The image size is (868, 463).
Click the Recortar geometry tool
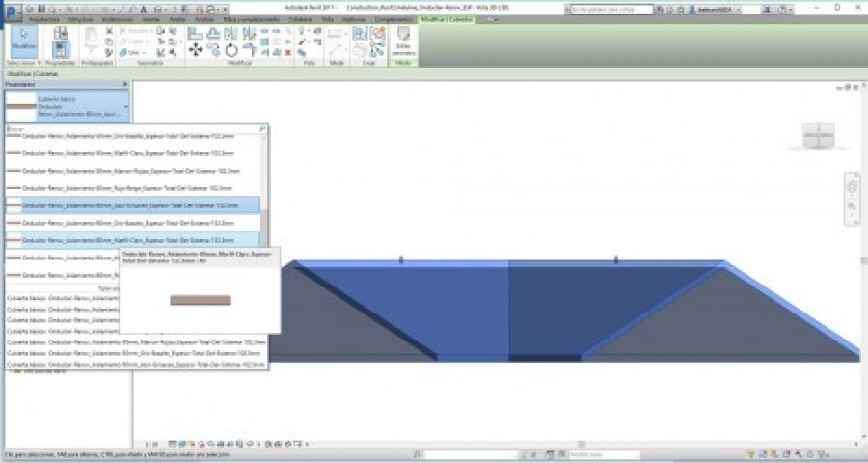(x=134, y=31)
